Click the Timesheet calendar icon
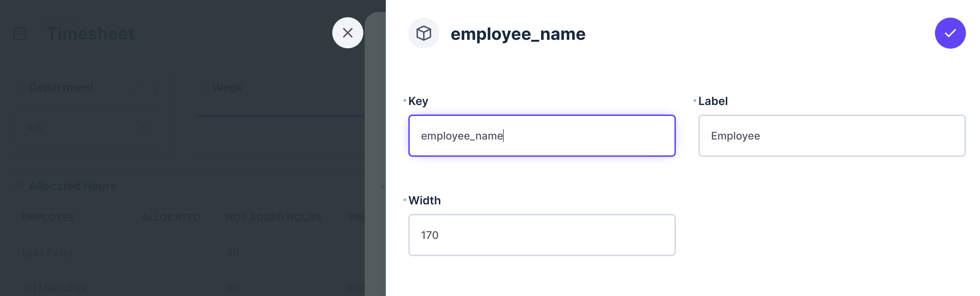Viewport: 980px width, 296px height. pyautogui.click(x=19, y=33)
